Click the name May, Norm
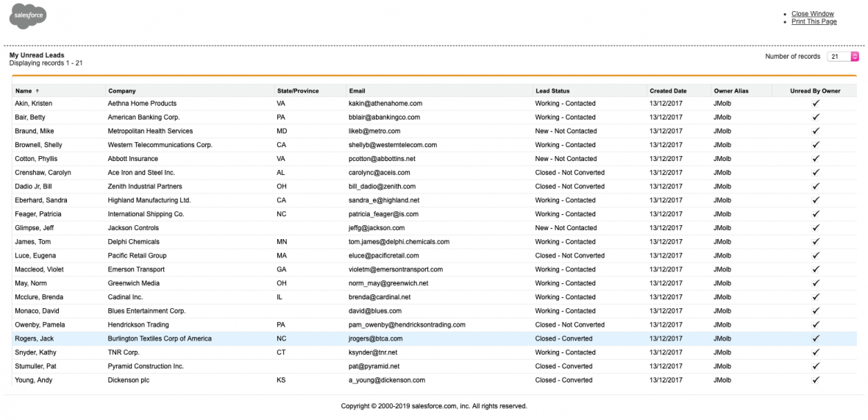 click(30, 283)
